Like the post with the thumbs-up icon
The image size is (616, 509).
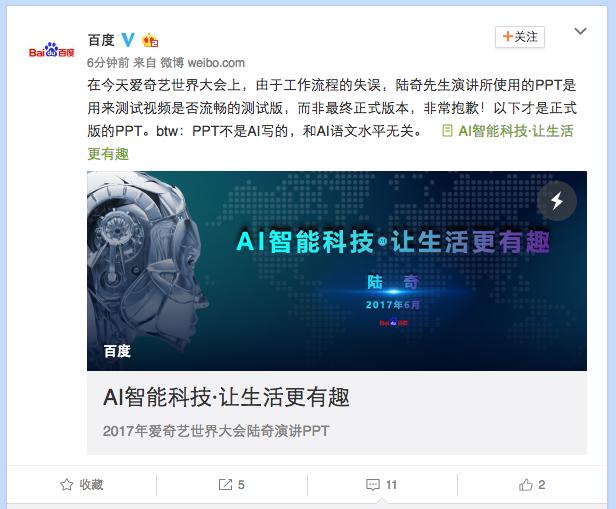click(x=526, y=485)
